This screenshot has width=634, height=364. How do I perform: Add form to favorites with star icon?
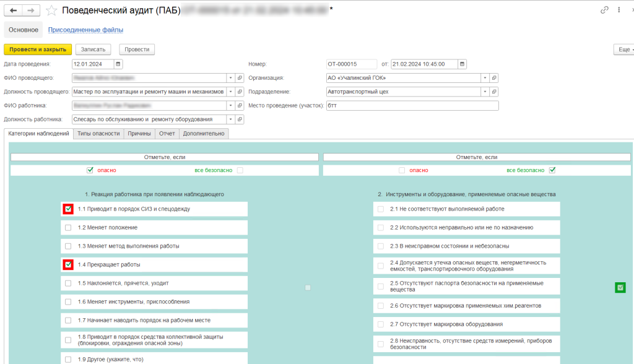click(x=52, y=11)
